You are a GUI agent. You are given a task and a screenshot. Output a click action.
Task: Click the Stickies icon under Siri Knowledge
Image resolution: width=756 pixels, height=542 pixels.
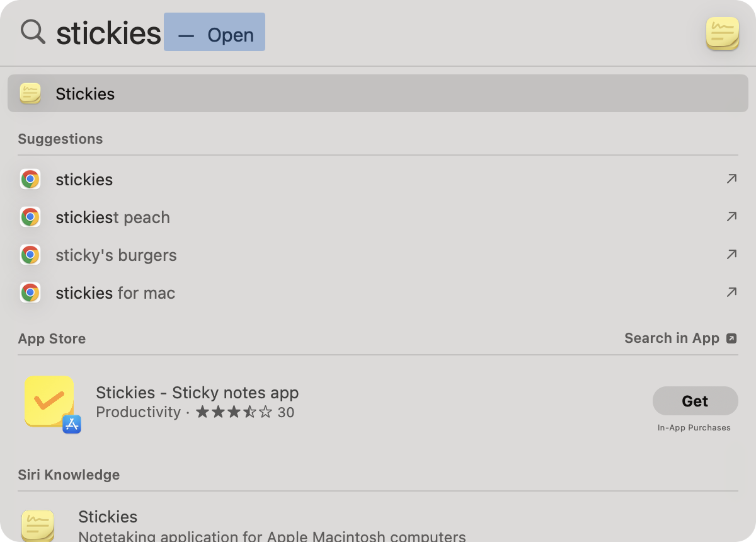pyautogui.click(x=38, y=525)
